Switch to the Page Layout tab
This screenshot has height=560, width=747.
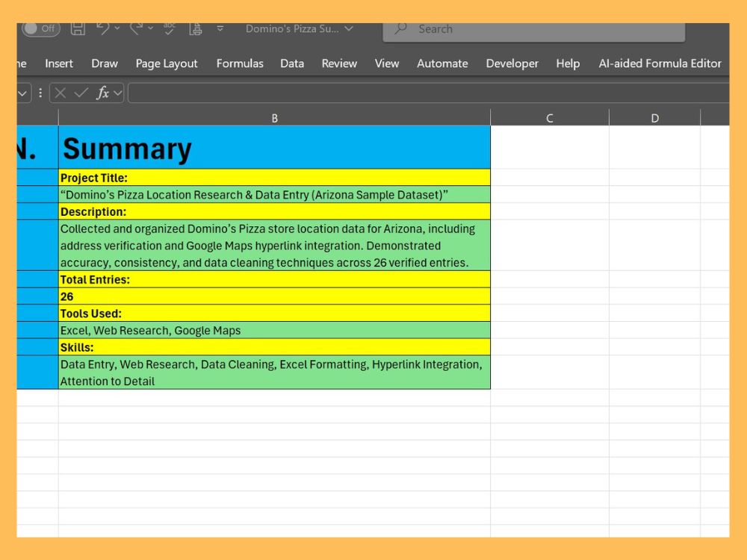167,63
